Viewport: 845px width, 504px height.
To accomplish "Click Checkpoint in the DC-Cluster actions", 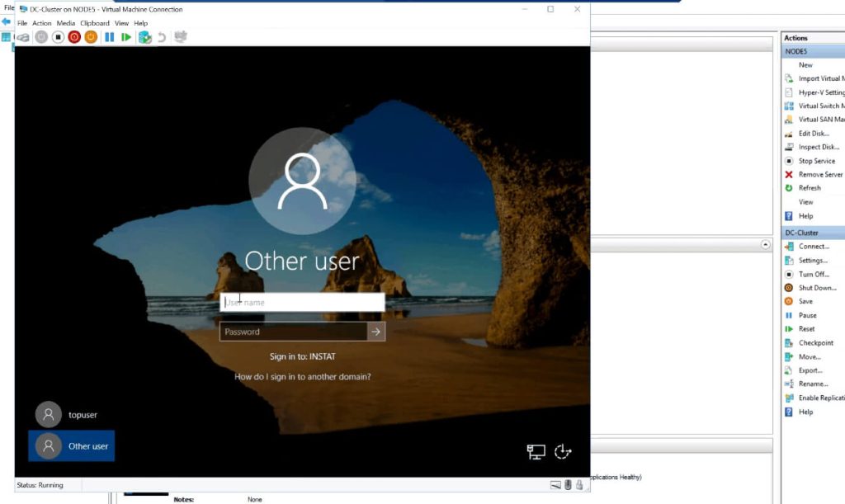I will click(x=815, y=343).
